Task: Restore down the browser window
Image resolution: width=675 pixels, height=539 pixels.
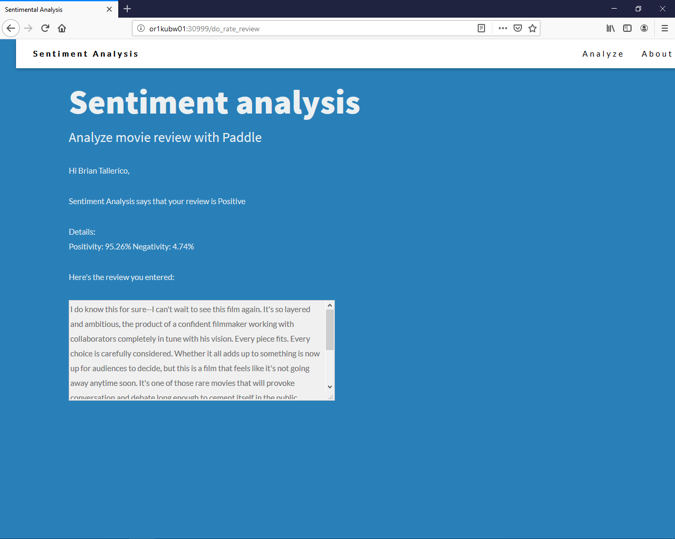Action: coord(638,9)
